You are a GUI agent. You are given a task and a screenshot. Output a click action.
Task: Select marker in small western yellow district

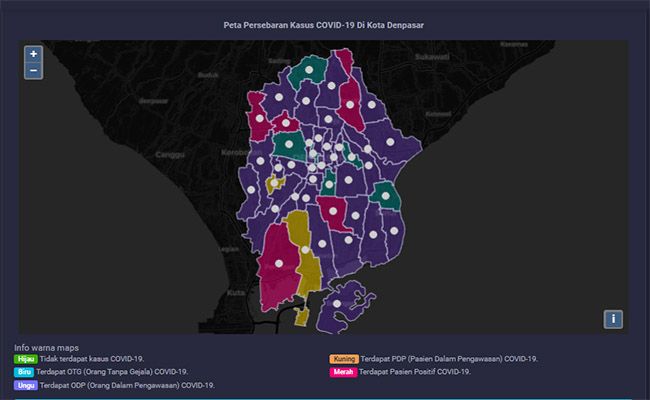pos(272,185)
